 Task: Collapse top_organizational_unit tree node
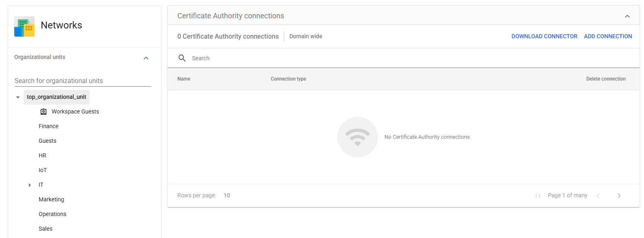click(18, 97)
